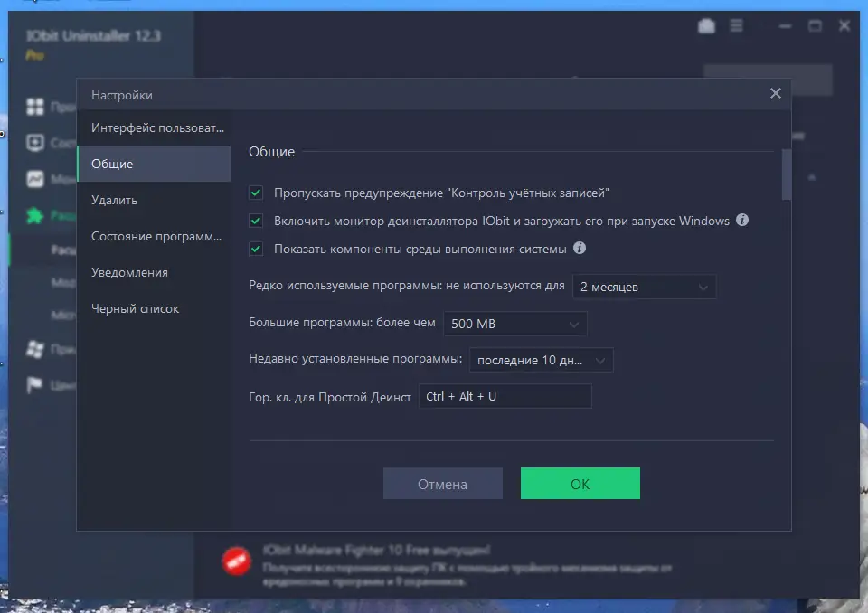This screenshot has height=613, width=868.
Task: Click the settings panel vertical scrollbar thumb
Action: point(786,174)
